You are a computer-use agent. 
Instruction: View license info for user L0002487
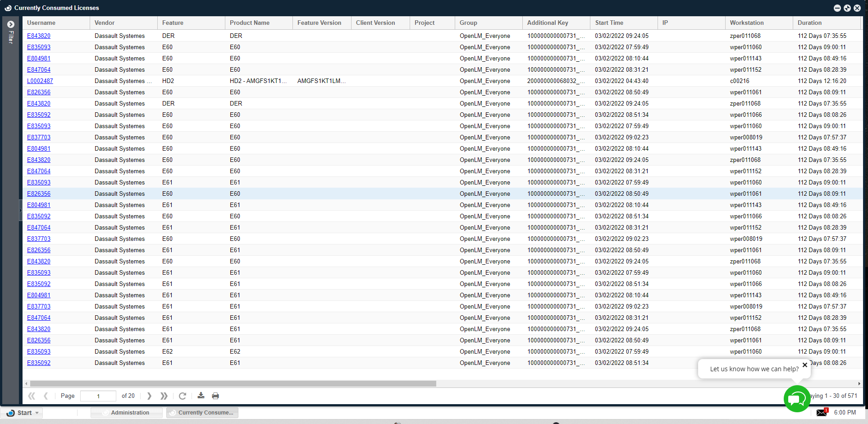point(40,81)
